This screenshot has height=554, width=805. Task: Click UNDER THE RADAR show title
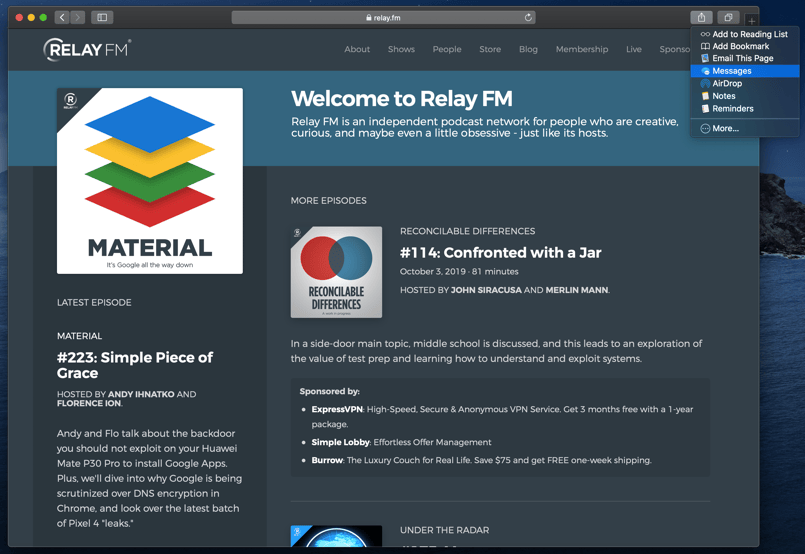click(445, 530)
